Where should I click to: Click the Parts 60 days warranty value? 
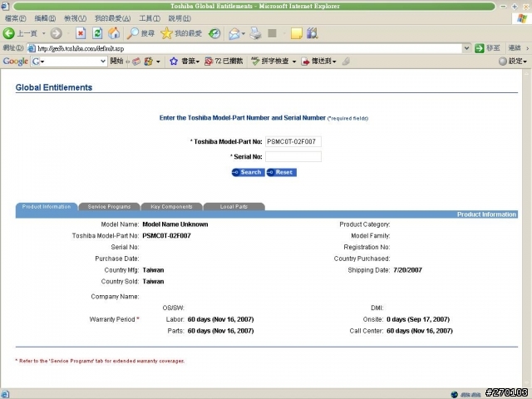(x=220, y=331)
